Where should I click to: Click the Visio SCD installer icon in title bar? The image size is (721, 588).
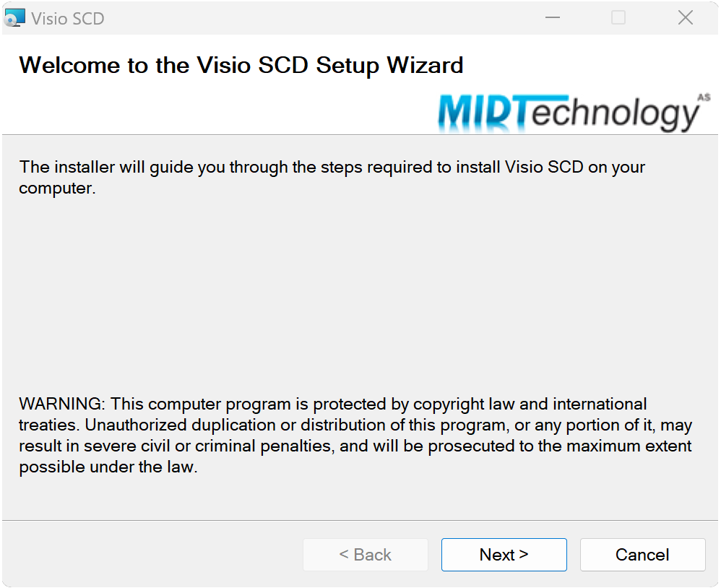pyautogui.click(x=14, y=18)
